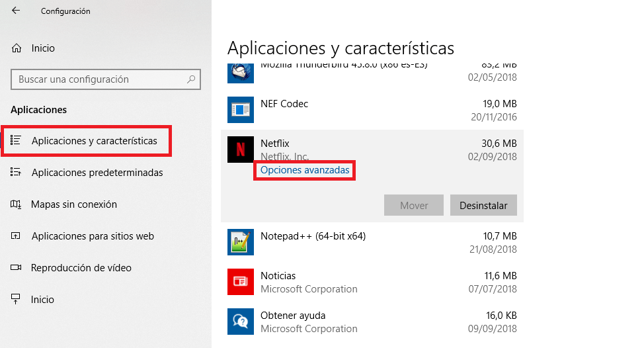Screen dimensions: 644x348
Task: Click the Thunderbird date 02/05/2018
Action: point(493,77)
